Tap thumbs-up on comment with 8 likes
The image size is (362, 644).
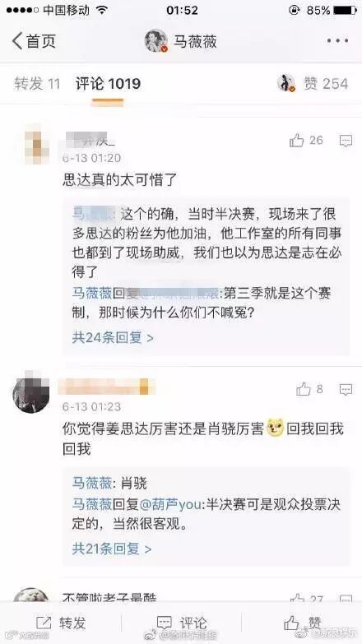coord(304,389)
